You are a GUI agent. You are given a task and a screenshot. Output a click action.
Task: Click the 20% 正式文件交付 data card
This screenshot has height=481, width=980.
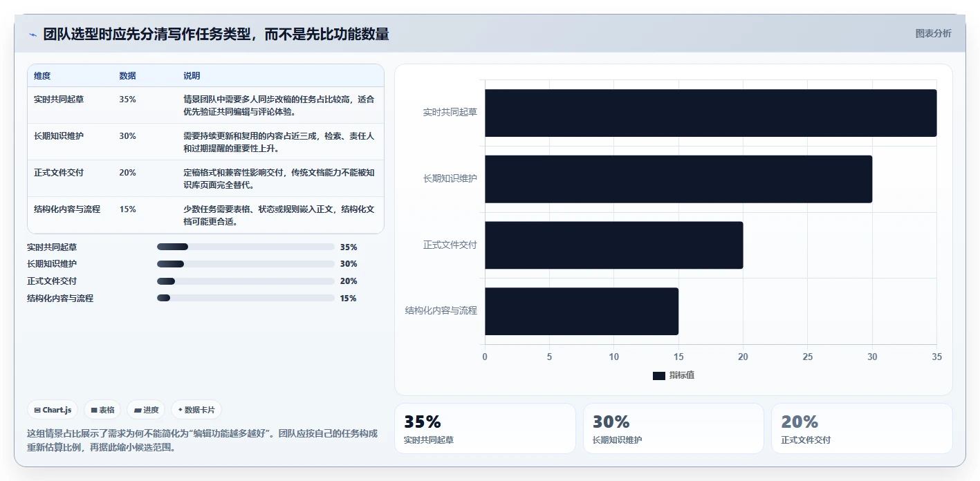click(x=862, y=428)
